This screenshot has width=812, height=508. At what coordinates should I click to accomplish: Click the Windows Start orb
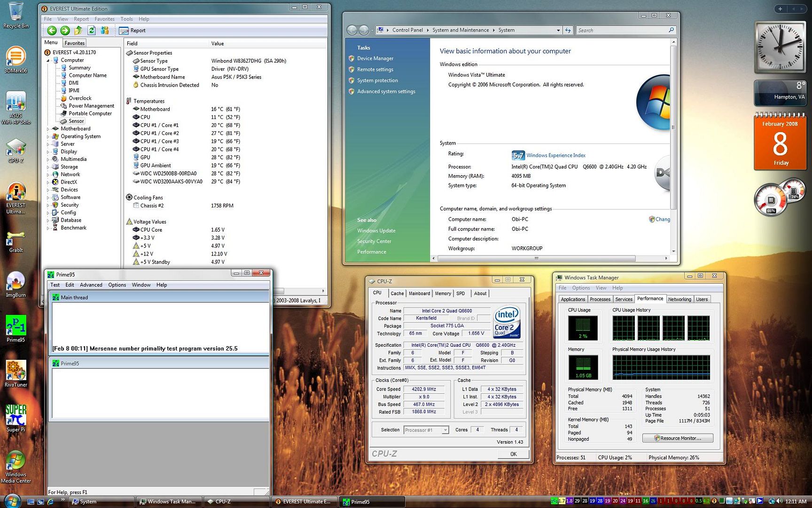point(12,500)
